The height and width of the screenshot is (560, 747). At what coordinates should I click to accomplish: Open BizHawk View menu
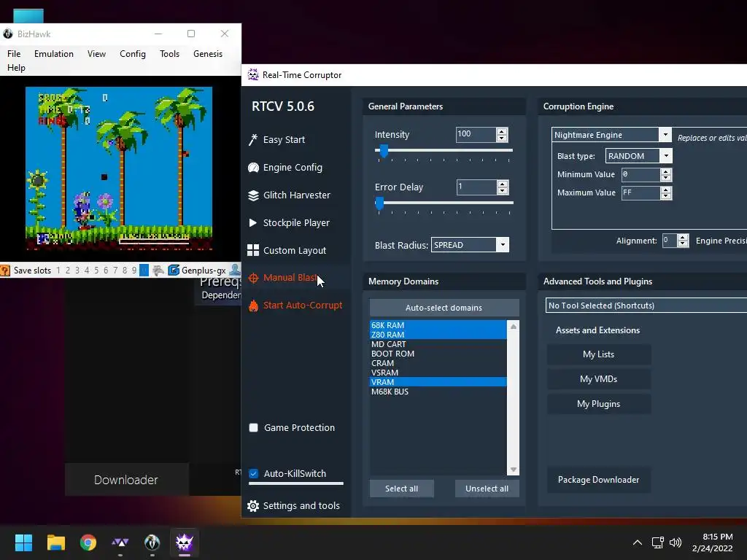point(96,54)
